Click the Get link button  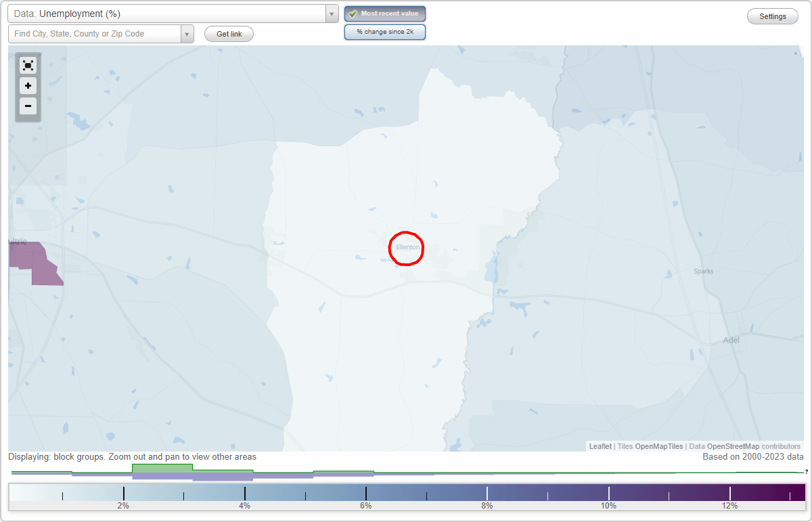click(229, 34)
